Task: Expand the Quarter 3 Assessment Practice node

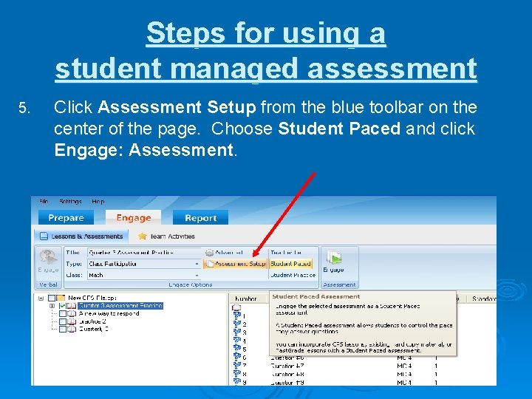Action: (x=52, y=306)
